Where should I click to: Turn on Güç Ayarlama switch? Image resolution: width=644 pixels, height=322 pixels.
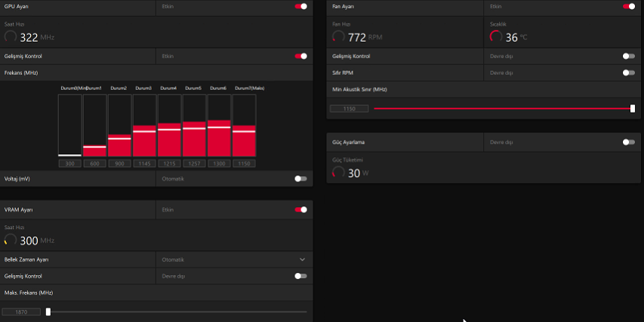[x=629, y=142]
